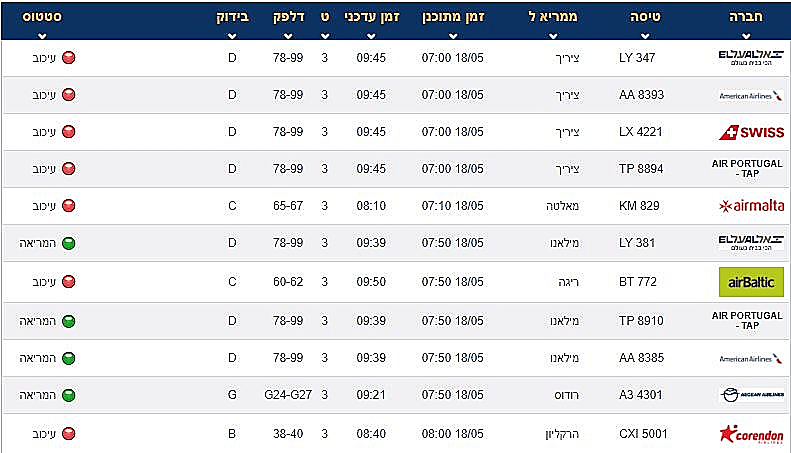This screenshot has width=791, height=453.
Task: Select the ממריא ל destination column header
Action: pyautogui.click(x=553, y=17)
